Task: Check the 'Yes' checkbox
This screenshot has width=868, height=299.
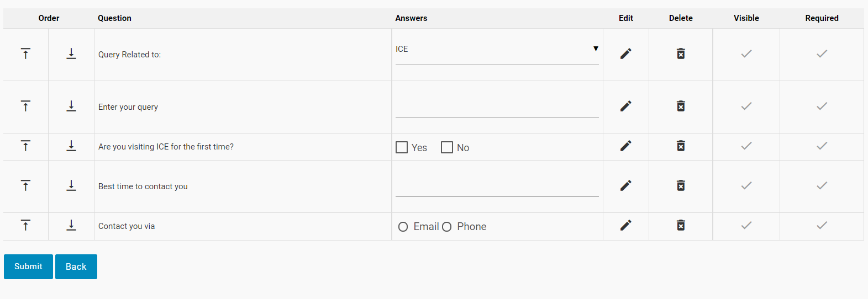Action: (402, 147)
